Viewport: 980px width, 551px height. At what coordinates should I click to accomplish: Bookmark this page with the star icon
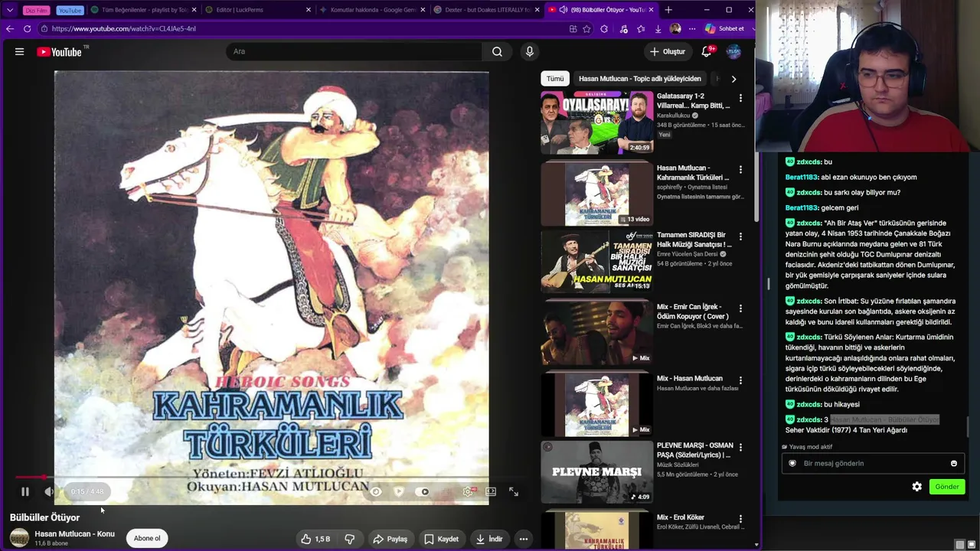tap(586, 29)
